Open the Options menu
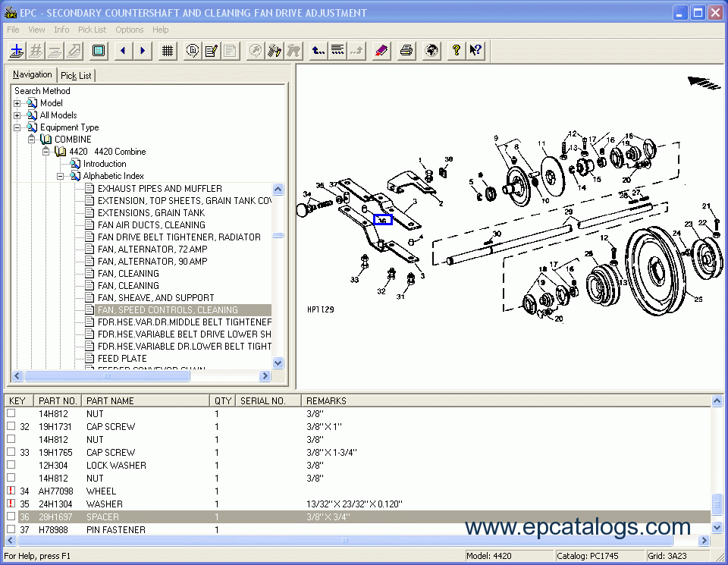 [130, 30]
